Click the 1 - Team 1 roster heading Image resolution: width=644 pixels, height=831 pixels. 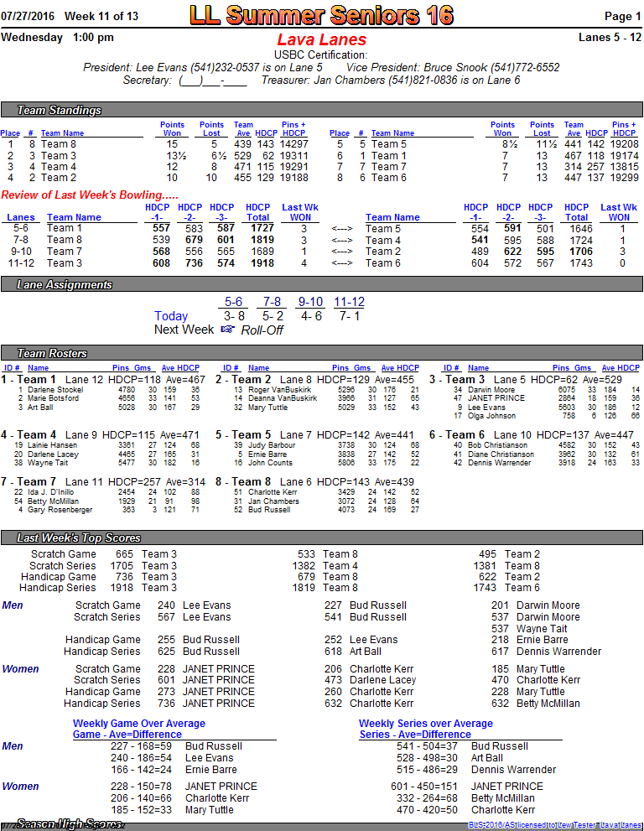click(x=29, y=380)
